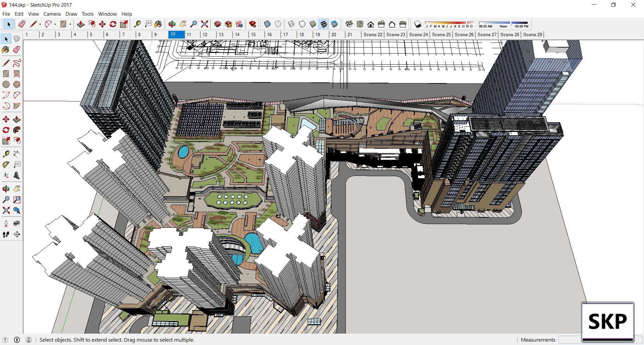The height and width of the screenshot is (345, 644).
Task: Switch display to Wireframe style
Action: [x=291, y=24]
